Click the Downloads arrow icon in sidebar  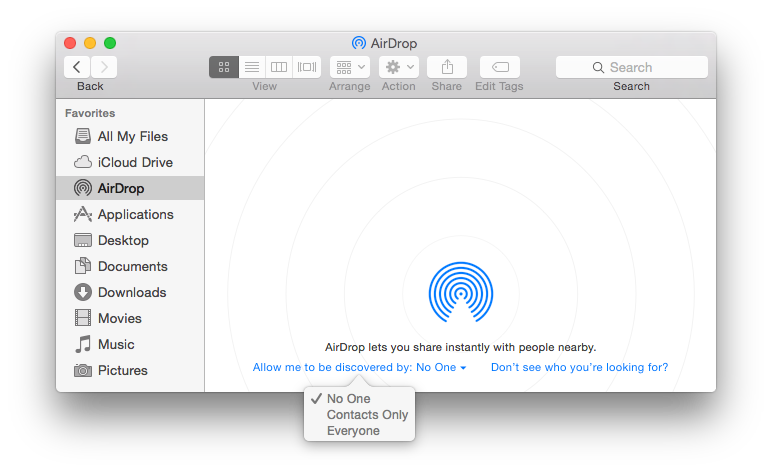(83, 292)
